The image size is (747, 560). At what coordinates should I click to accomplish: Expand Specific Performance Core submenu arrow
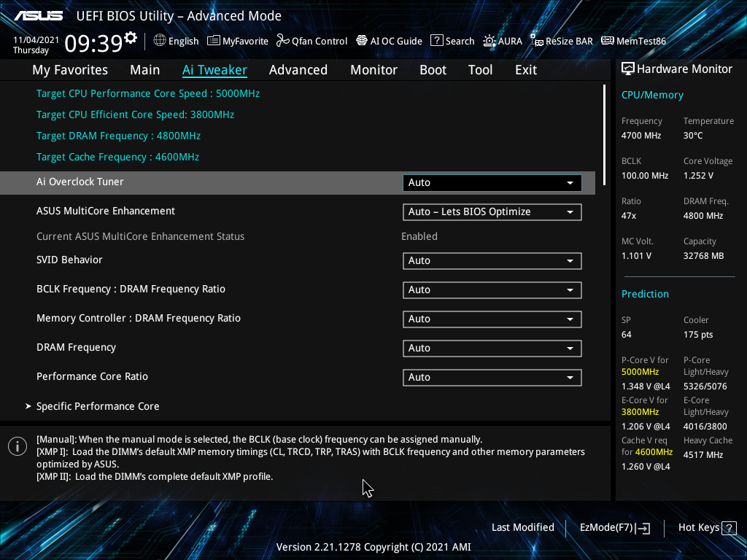click(x=28, y=406)
